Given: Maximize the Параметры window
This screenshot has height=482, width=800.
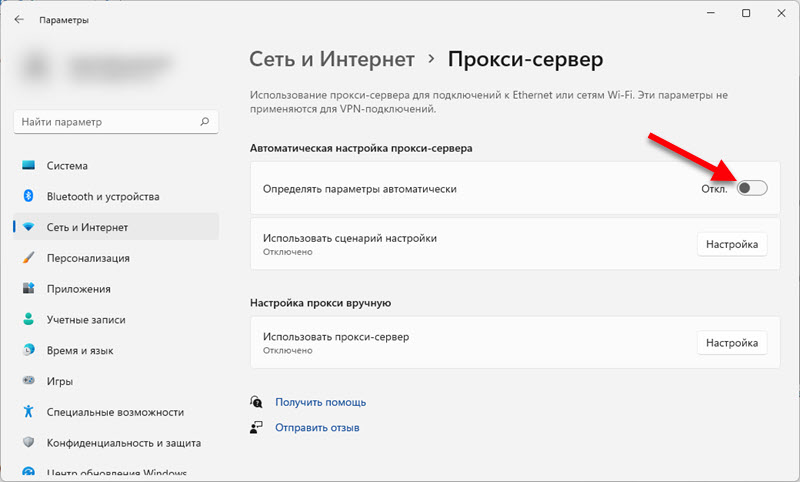Looking at the screenshot, I should coord(746,14).
